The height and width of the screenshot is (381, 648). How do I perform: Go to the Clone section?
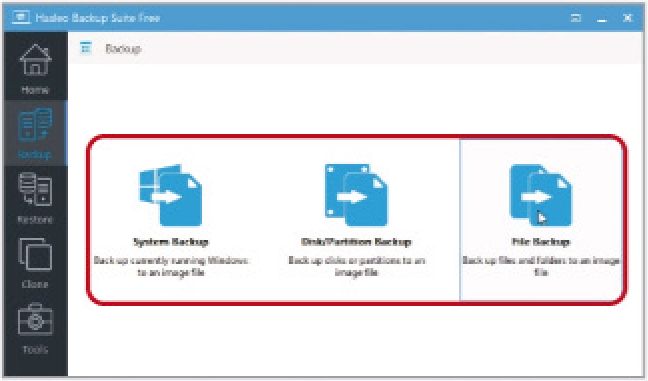(x=35, y=262)
